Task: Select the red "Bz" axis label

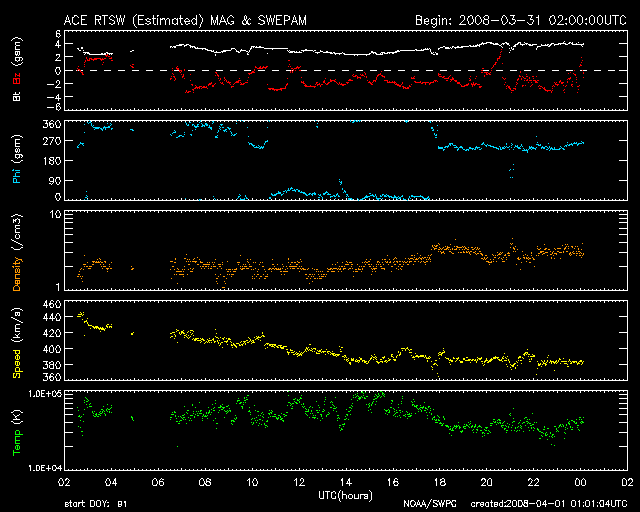Action: 17,79
